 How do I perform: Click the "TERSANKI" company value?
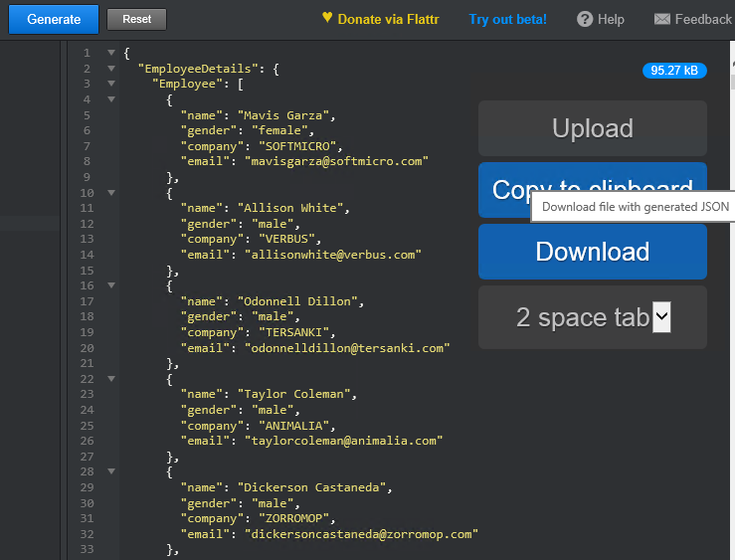[x=293, y=332]
